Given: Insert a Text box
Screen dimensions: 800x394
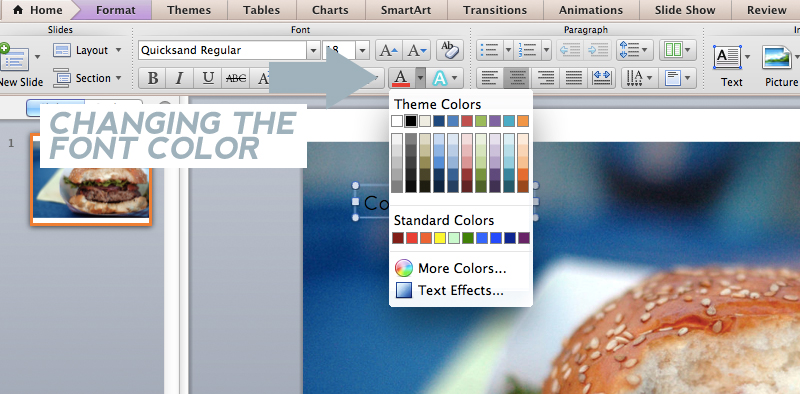Looking at the screenshot, I should [731, 65].
